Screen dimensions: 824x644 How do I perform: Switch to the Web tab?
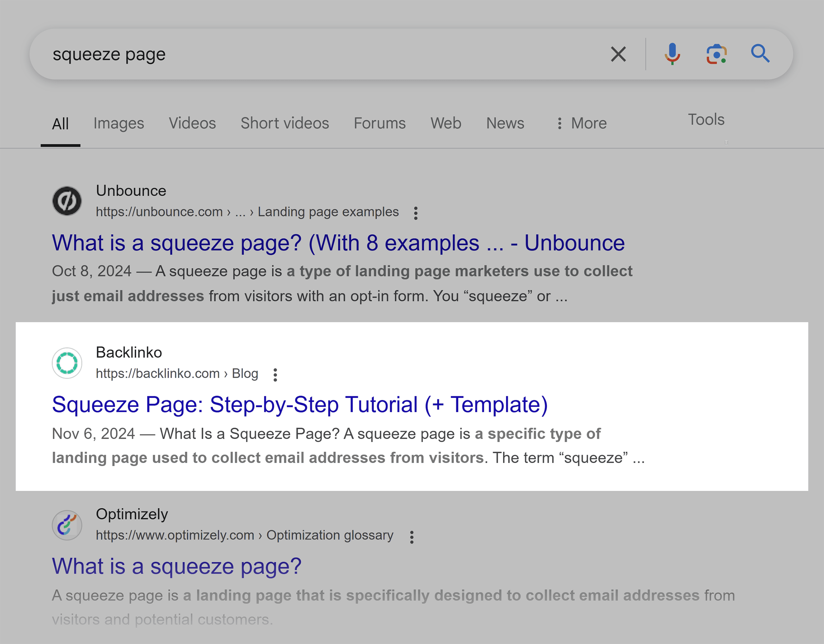click(446, 123)
